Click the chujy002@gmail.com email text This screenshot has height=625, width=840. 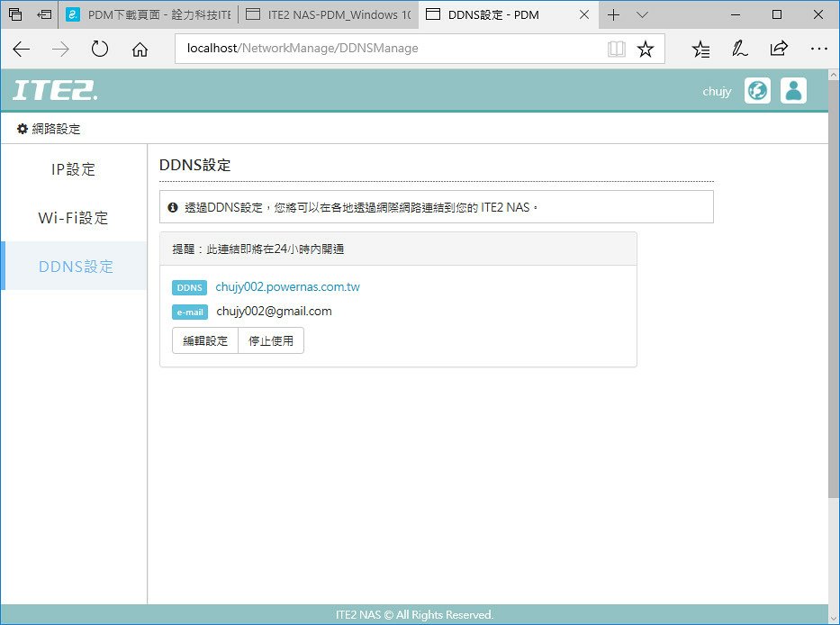click(274, 312)
